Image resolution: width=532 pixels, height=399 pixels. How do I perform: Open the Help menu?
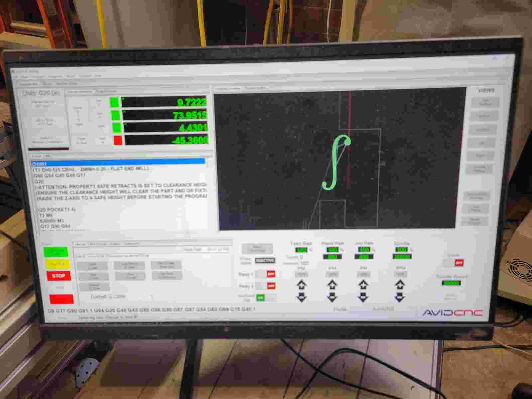[97, 76]
